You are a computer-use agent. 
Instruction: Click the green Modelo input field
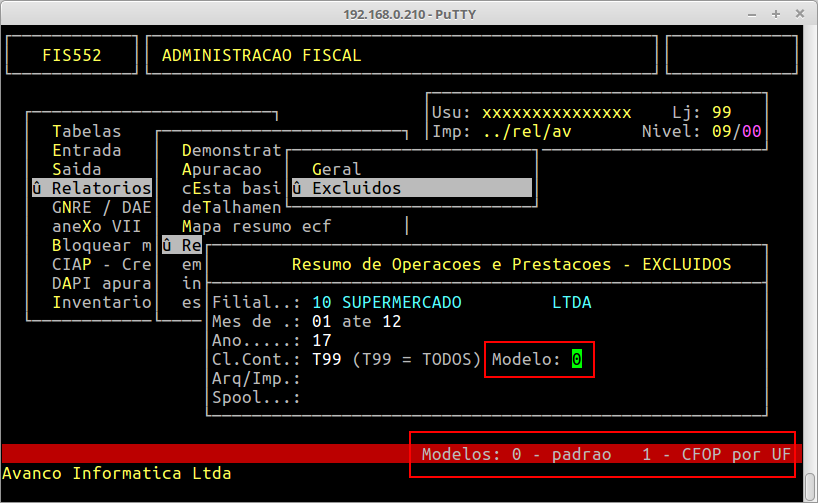pyautogui.click(x=577, y=359)
